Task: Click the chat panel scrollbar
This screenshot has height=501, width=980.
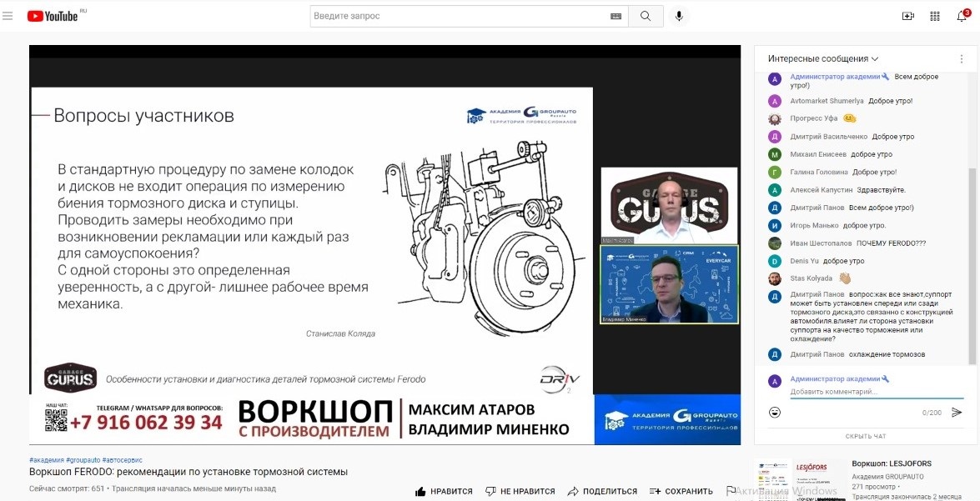Action: [972, 265]
